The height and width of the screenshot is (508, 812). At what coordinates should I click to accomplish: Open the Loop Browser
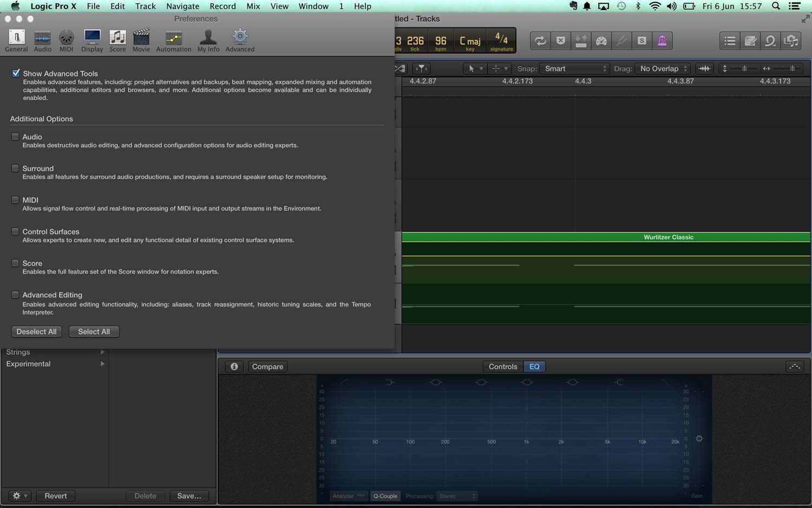(x=770, y=41)
